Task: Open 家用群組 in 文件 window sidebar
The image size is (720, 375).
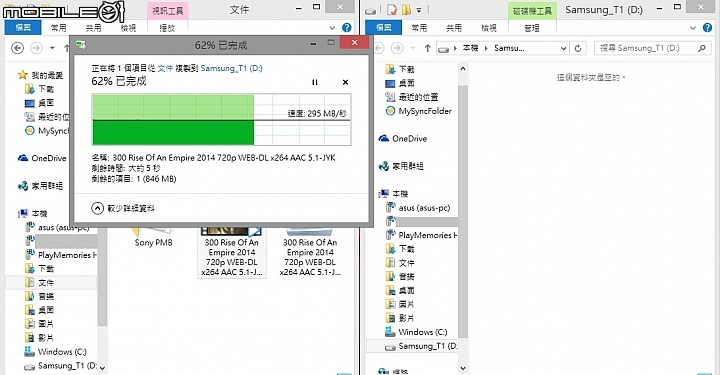Action: coord(40,186)
